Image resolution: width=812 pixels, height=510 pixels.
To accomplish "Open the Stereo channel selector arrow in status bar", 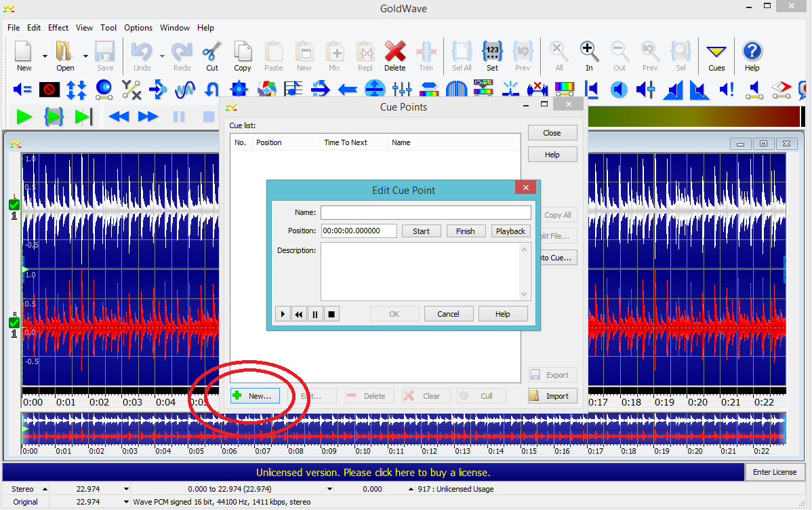I will (x=45, y=489).
